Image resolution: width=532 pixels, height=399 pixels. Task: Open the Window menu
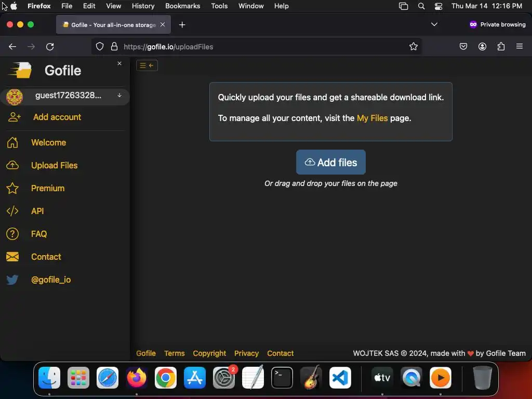pyautogui.click(x=251, y=6)
